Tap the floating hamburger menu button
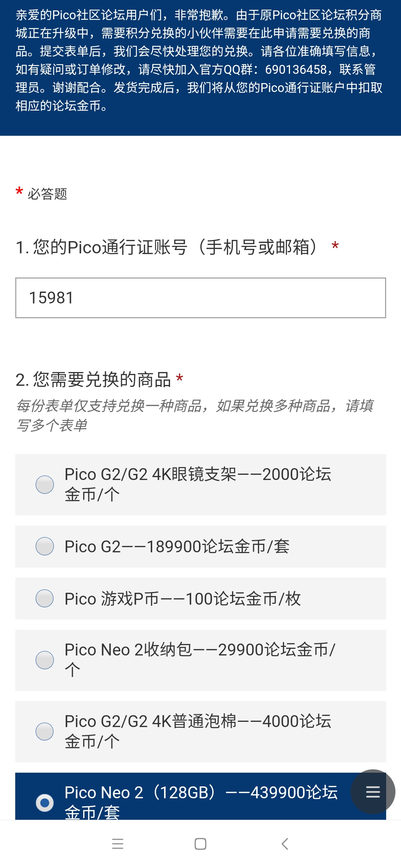The height and width of the screenshot is (868, 401). (373, 792)
